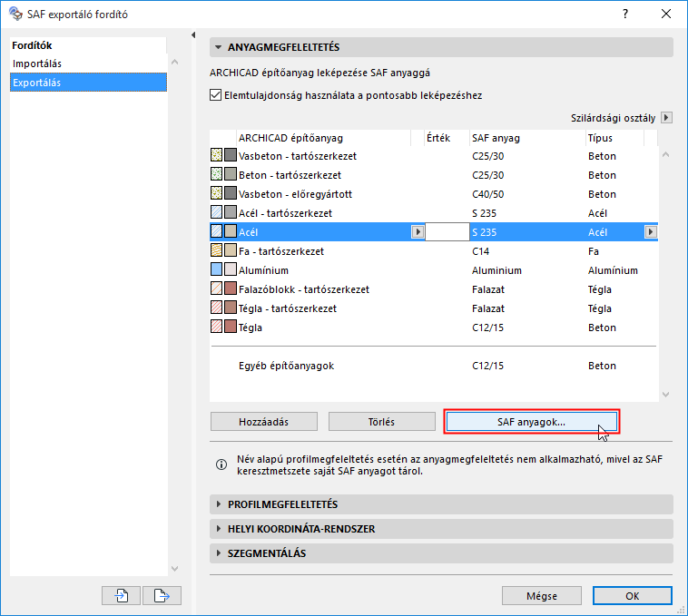The image size is (688, 616).
Task: Click the info icon beside the profile note
Action: tap(221, 464)
